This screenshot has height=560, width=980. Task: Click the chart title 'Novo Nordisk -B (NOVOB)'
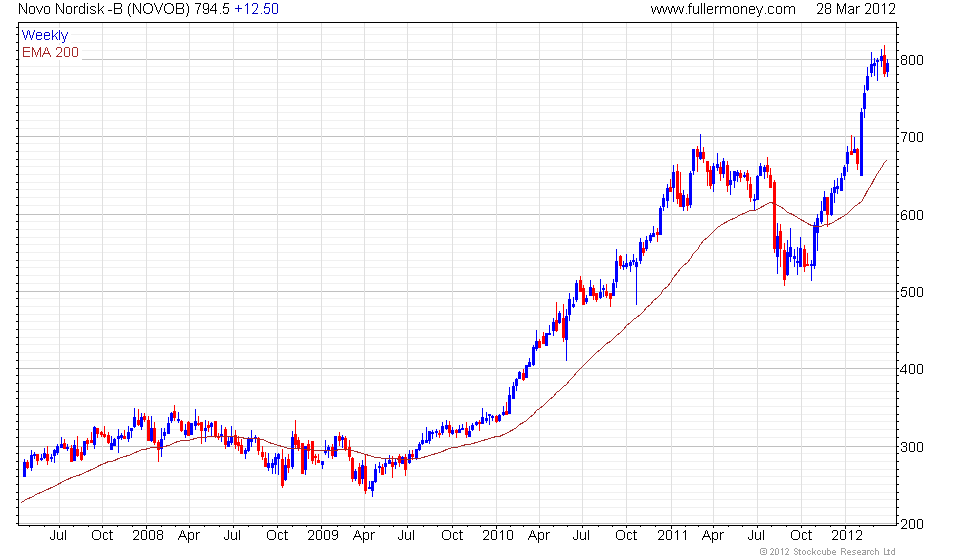pos(104,9)
